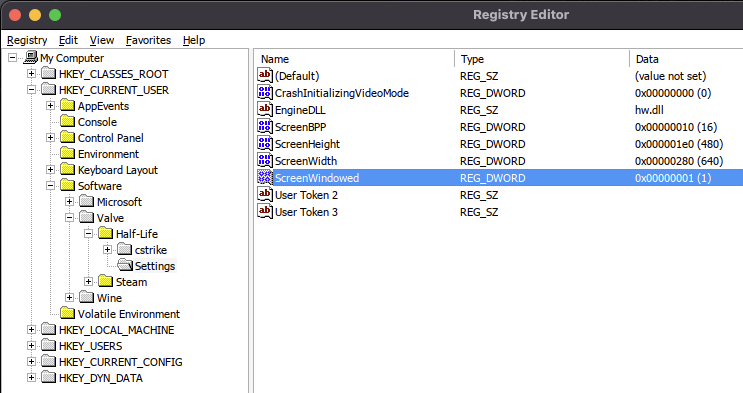Click the DWORD icon beside ScreenHeight
Viewport: 743px width, 393px height.
coord(265,144)
